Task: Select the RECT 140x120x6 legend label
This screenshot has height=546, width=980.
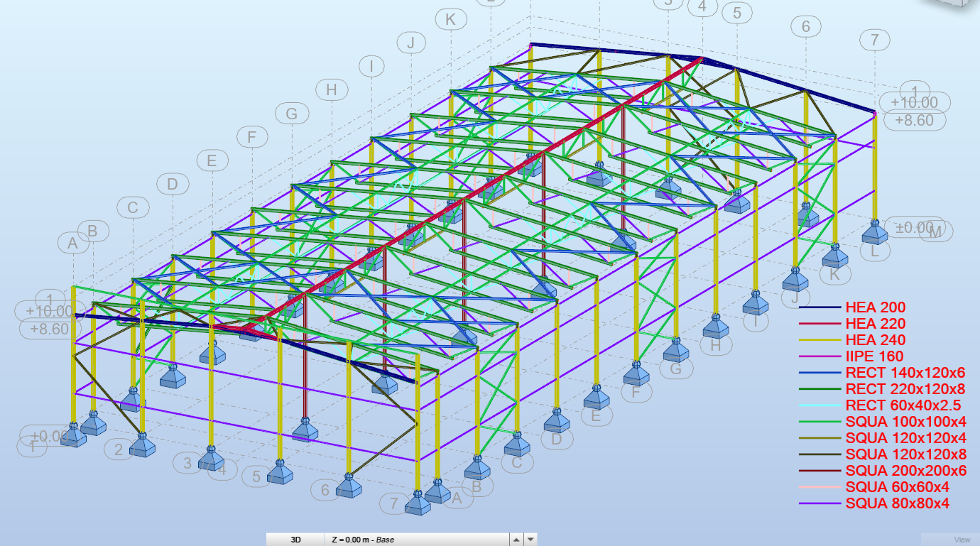Action: point(905,373)
